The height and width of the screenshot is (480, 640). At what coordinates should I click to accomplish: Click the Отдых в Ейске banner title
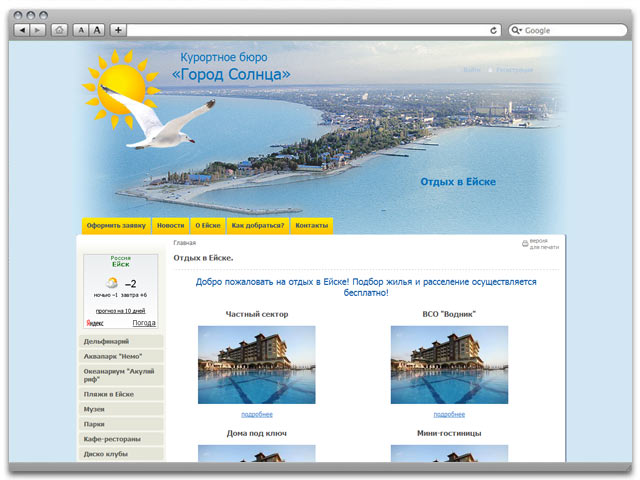point(458,182)
